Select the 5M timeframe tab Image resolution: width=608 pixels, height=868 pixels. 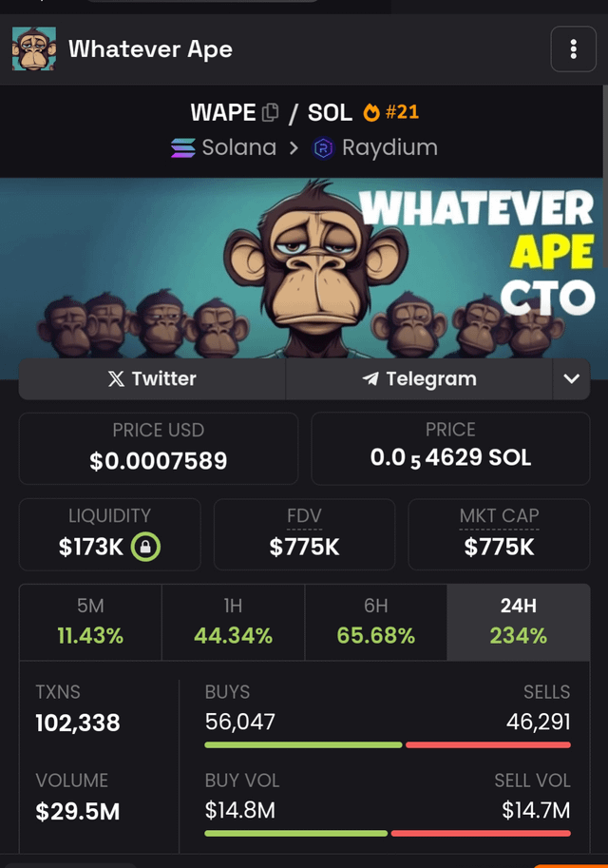point(91,622)
